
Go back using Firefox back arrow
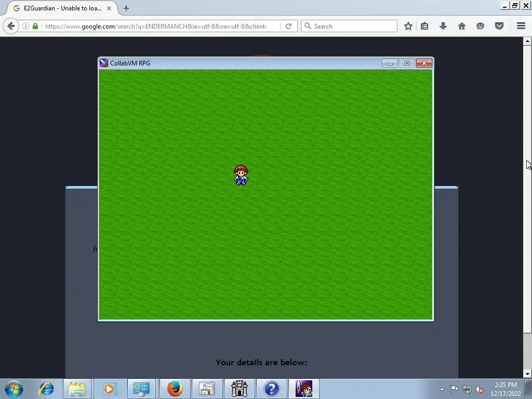tap(11, 26)
